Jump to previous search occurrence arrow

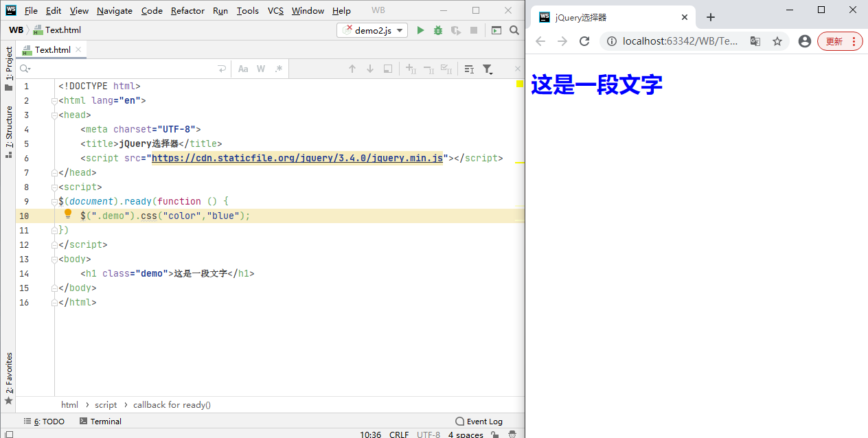coord(352,69)
